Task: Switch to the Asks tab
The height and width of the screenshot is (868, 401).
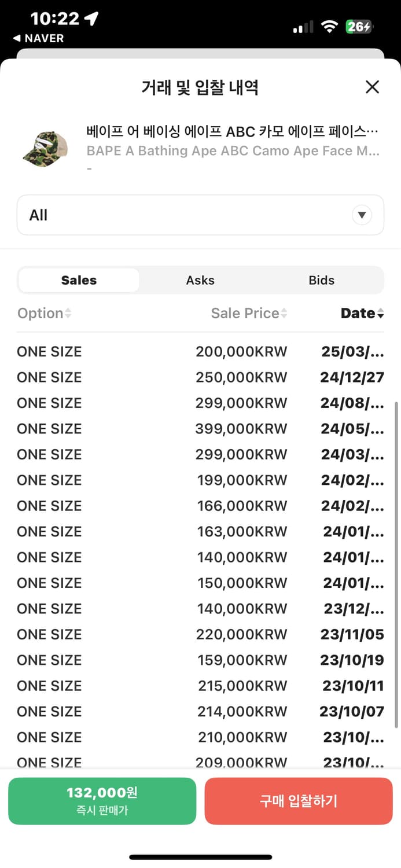Action: (200, 281)
